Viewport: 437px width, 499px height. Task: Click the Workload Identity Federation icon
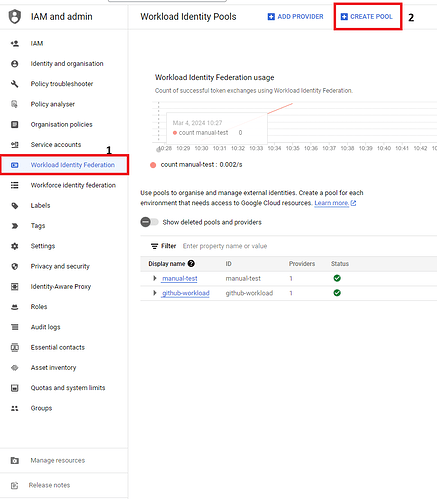coord(15,165)
